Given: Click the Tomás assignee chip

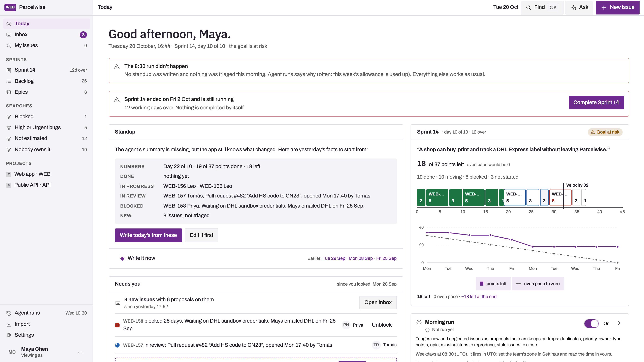Looking at the screenshot, I should [384, 345].
